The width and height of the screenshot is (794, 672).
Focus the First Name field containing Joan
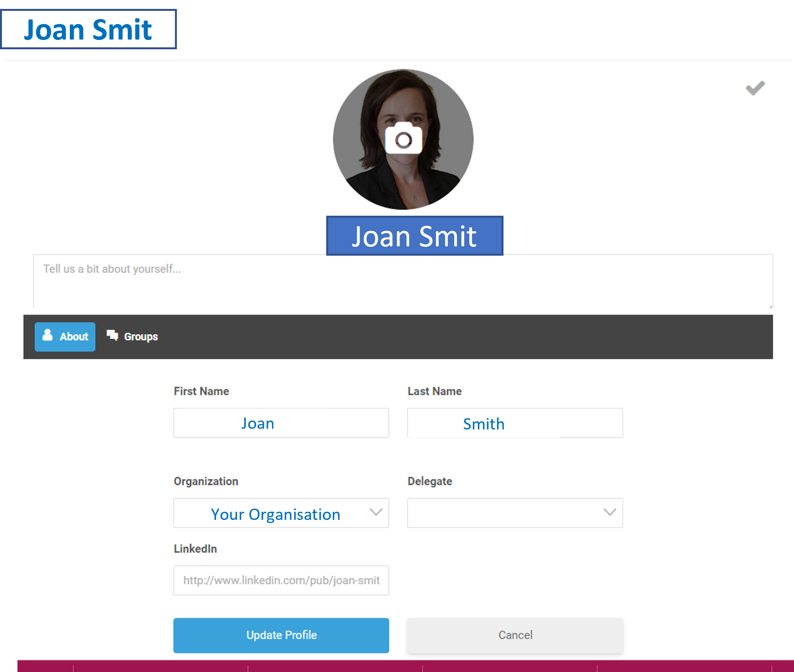click(281, 423)
